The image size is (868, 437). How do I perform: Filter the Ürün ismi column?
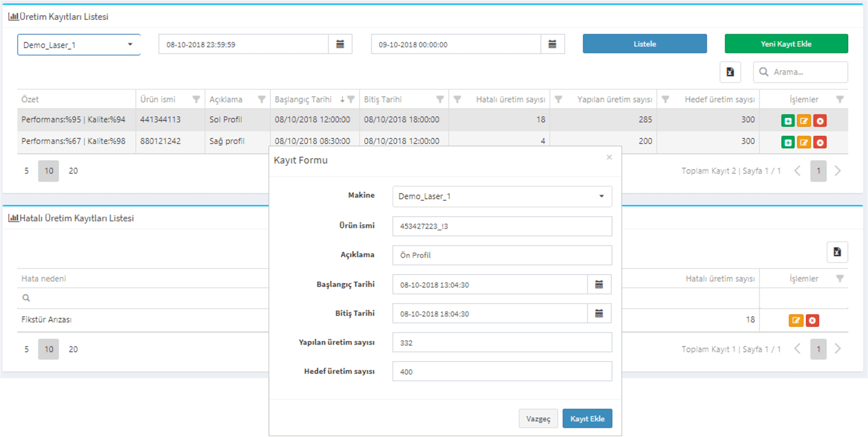click(x=196, y=100)
